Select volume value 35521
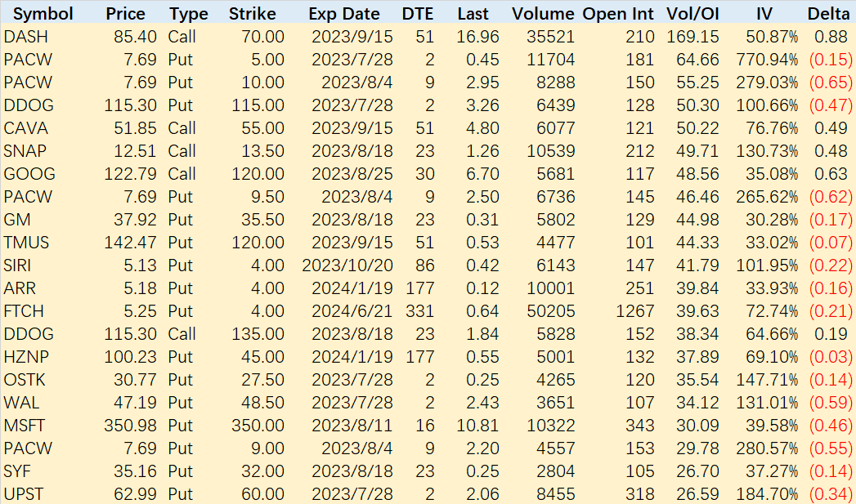Viewport: 856px width, 504px height. point(551,37)
